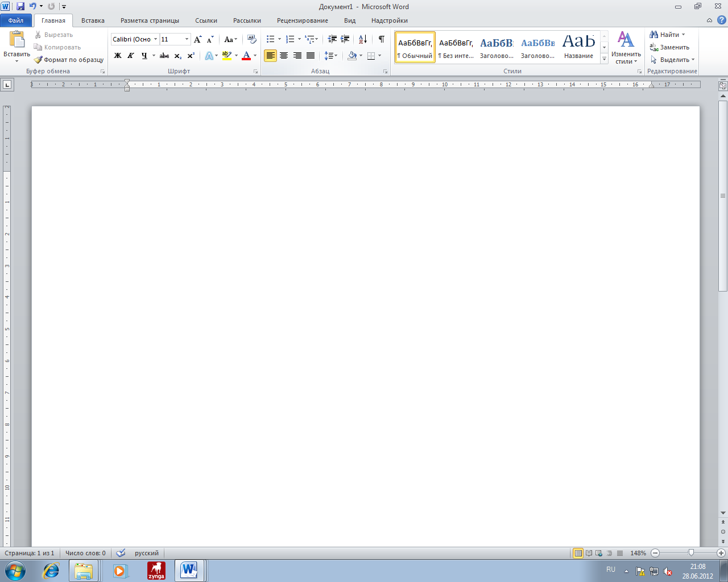Open the font size 11 dropdown
728x582 pixels.
(x=187, y=39)
